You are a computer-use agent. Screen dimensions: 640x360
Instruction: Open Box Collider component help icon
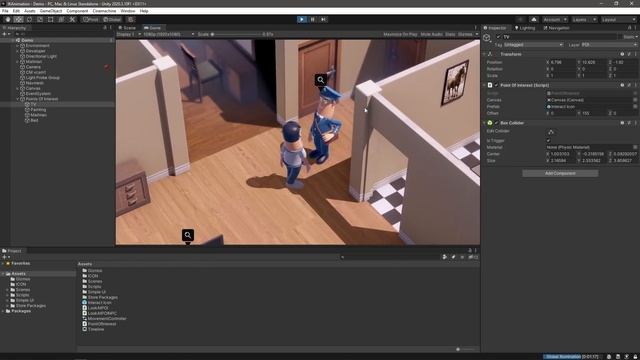tap(622, 123)
